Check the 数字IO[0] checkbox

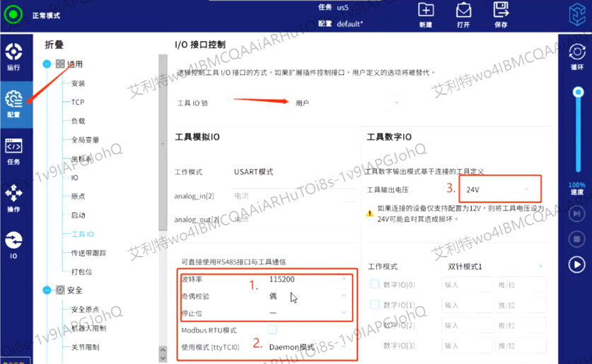[375, 285]
